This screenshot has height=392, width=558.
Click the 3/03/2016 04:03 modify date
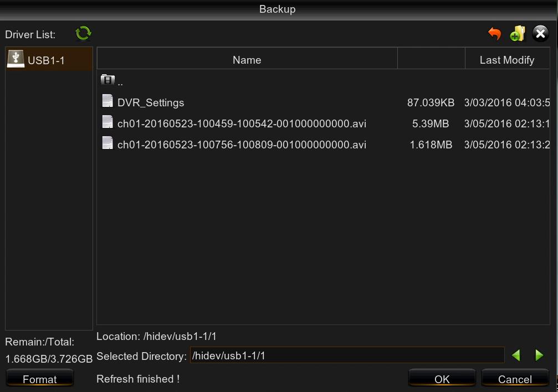tap(507, 103)
